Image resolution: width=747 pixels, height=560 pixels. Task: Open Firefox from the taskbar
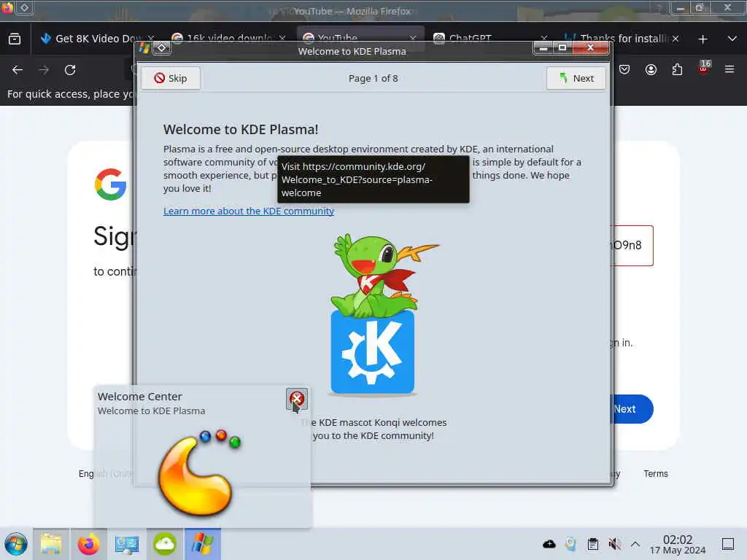tap(88, 544)
